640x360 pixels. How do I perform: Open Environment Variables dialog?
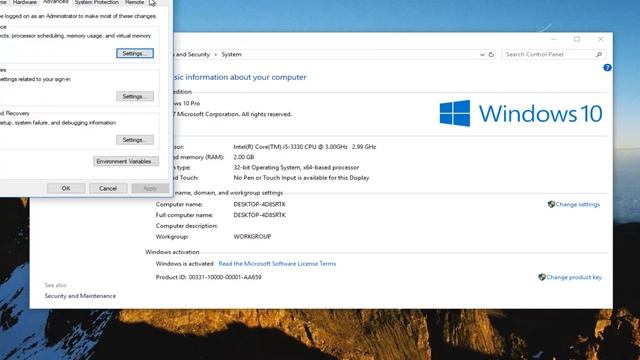pyautogui.click(x=126, y=161)
